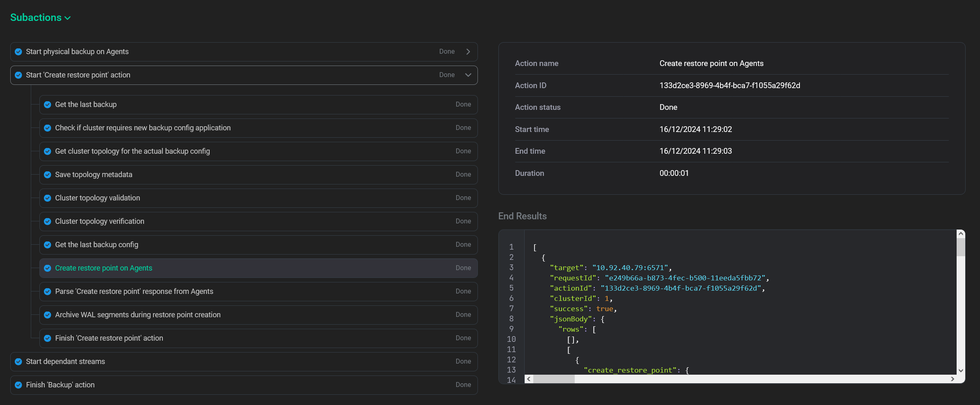
Task: Open 'Start physical backup on Agents' subaction
Action: pyautogui.click(x=244, y=52)
